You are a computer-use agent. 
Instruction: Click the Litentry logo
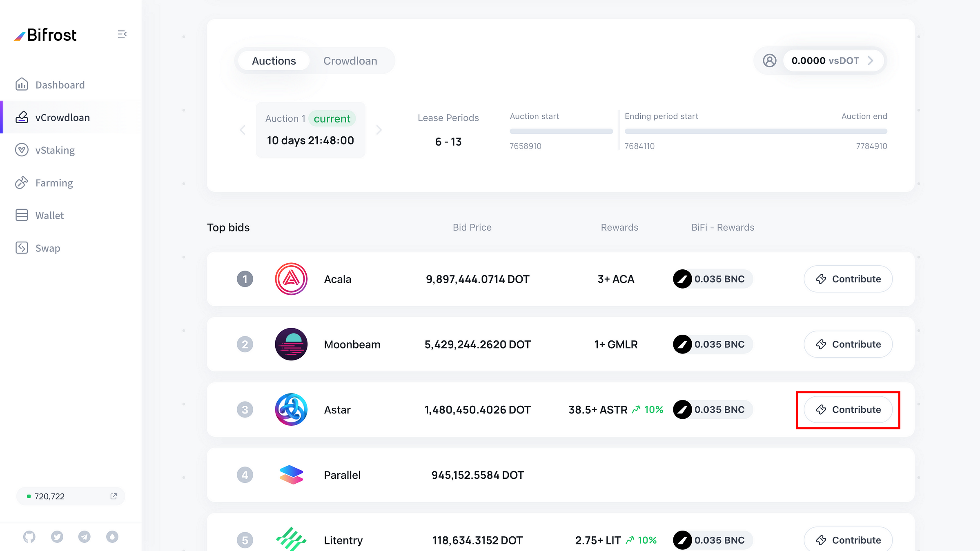point(291,539)
